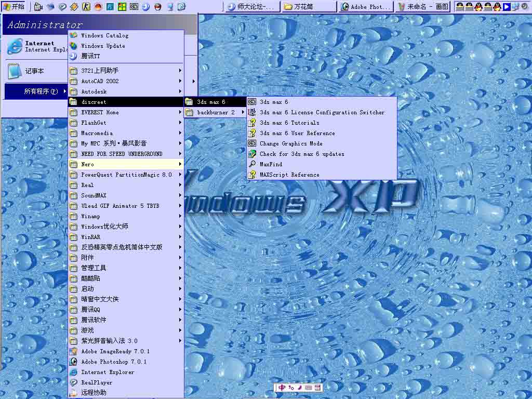This screenshot has height=399, width=532.
Task: Expand the Nero program folder
Action: [x=87, y=164]
